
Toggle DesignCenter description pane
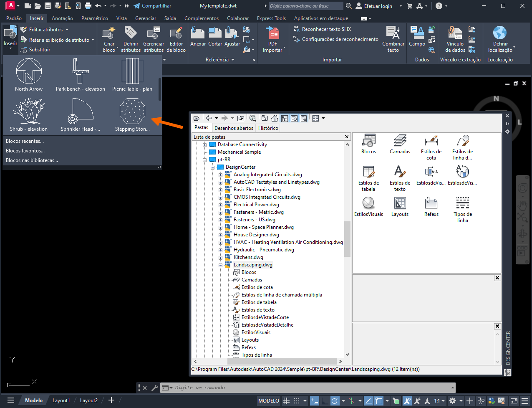304,118
